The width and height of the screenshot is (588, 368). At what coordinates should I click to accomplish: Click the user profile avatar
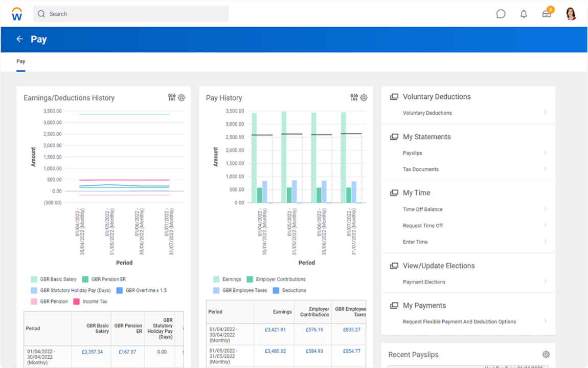click(571, 14)
